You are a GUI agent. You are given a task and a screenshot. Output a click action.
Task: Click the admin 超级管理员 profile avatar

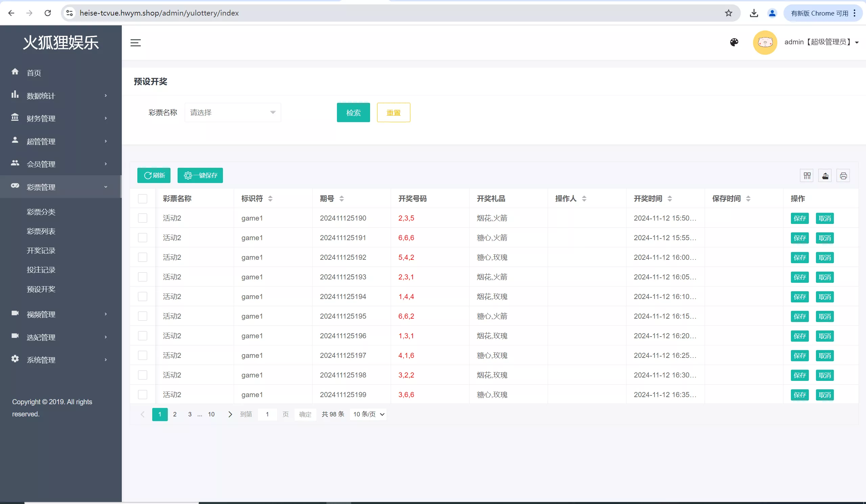(x=765, y=42)
